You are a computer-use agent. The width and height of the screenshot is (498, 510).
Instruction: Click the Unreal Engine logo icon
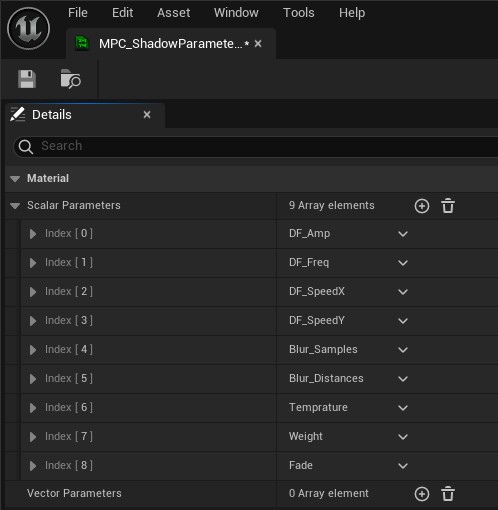29,29
